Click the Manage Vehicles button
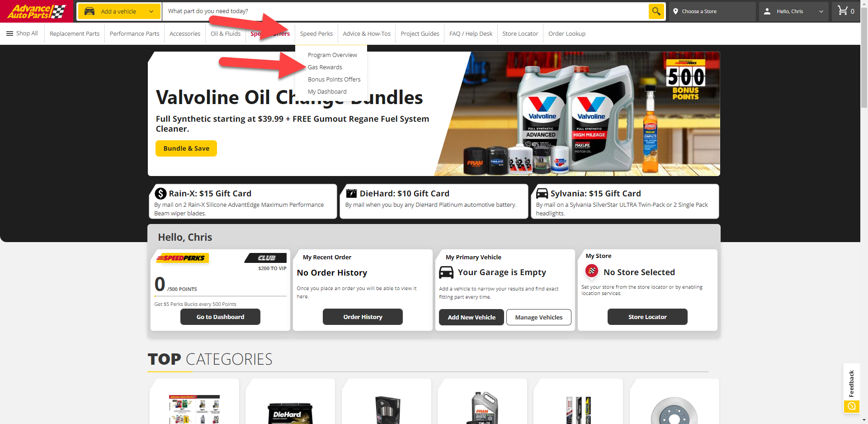The width and height of the screenshot is (868, 424). 538,317
